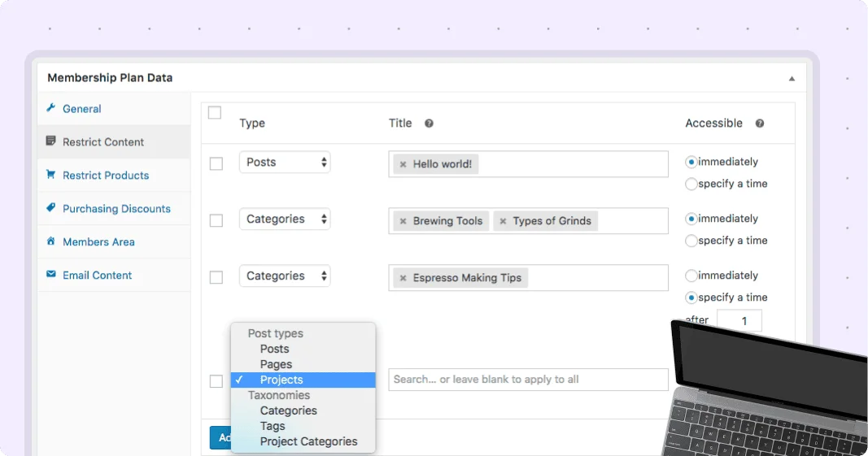868x456 pixels.
Task: Click the Restrict Content document icon
Action: click(x=51, y=141)
